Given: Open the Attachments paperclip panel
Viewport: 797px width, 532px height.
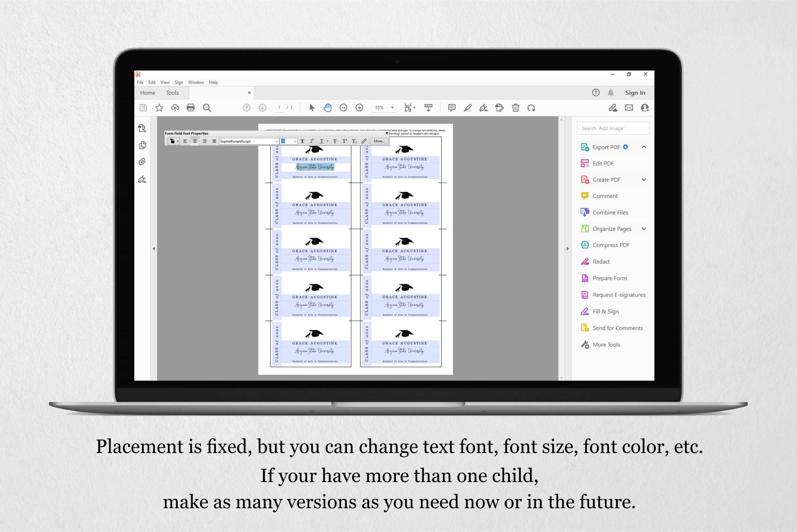Looking at the screenshot, I should pos(142,162).
